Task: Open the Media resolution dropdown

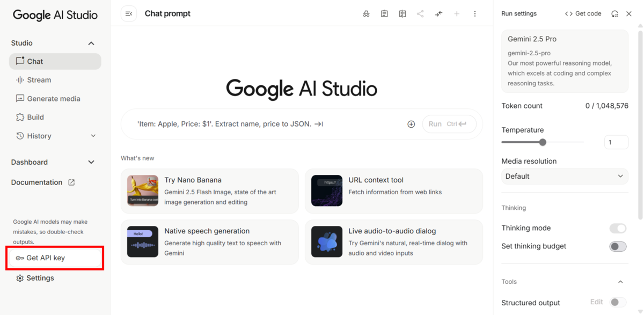Action: pyautogui.click(x=565, y=176)
